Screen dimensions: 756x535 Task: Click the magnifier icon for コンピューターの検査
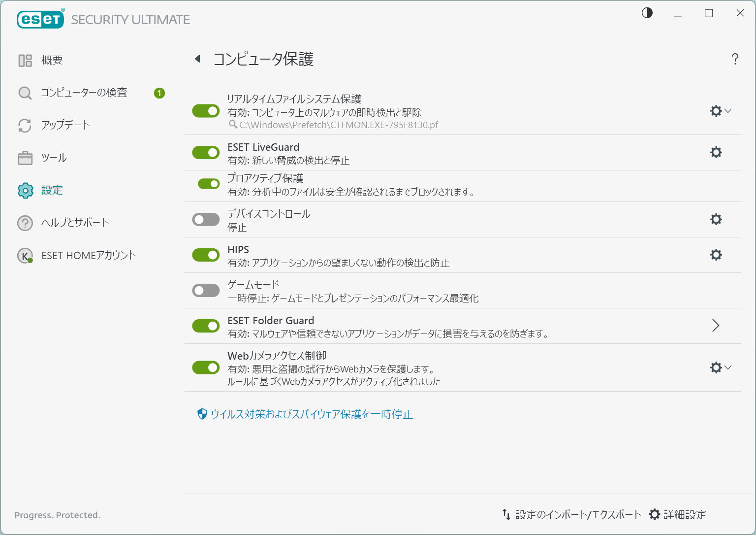tap(25, 93)
